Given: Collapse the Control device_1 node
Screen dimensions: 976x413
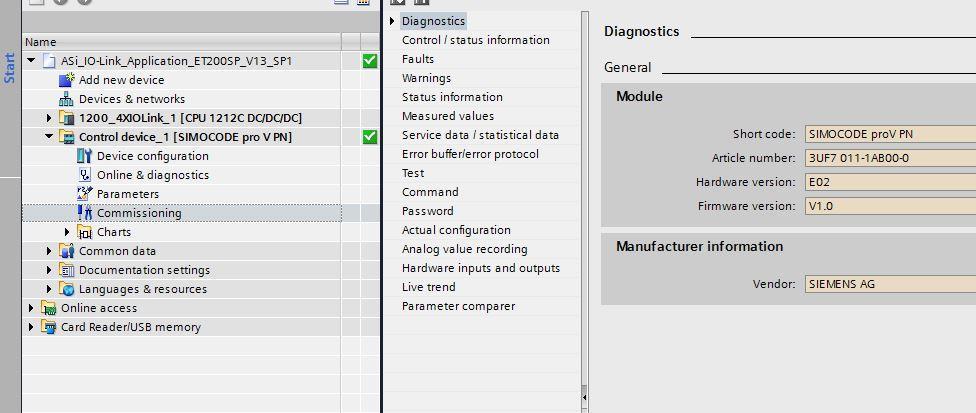Looking at the screenshot, I should point(49,137).
